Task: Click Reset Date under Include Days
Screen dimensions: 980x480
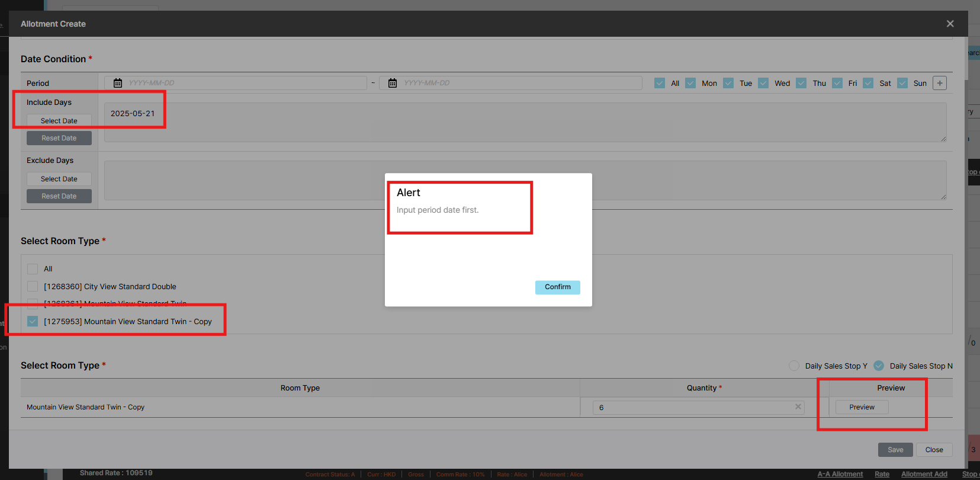Action: tap(59, 138)
